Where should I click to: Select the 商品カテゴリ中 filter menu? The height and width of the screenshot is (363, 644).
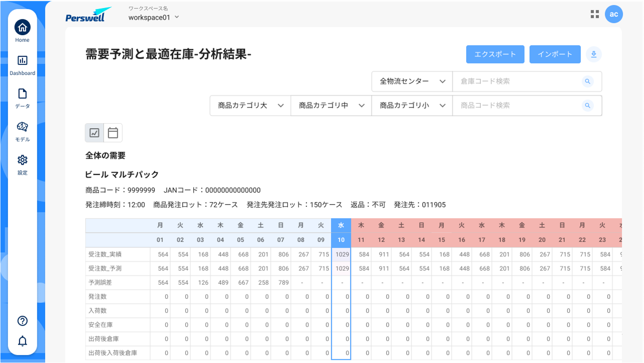331,106
